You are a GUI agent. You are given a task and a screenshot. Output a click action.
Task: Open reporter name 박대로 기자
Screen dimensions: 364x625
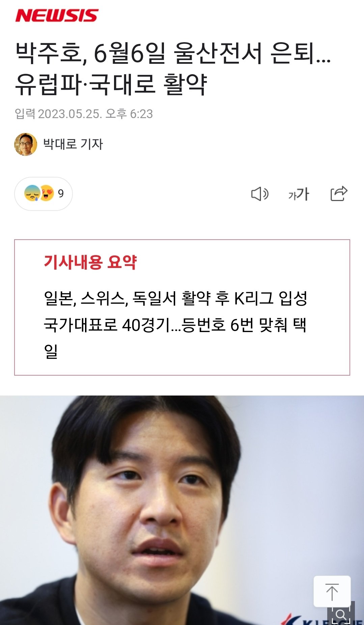tap(73, 144)
